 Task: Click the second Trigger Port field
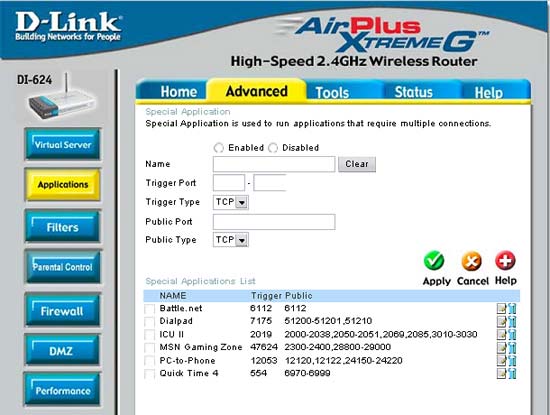pyautogui.click(x=270, y=183)
